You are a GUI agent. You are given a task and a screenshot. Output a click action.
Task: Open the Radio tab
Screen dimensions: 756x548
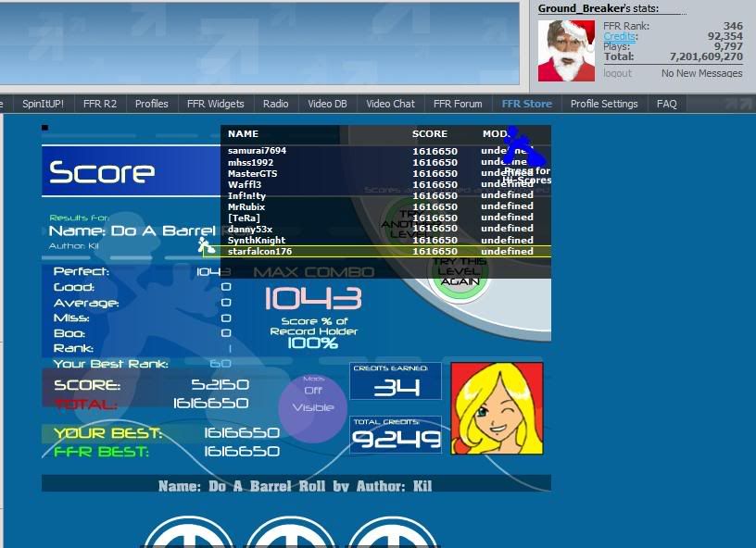tap(275, 104)
